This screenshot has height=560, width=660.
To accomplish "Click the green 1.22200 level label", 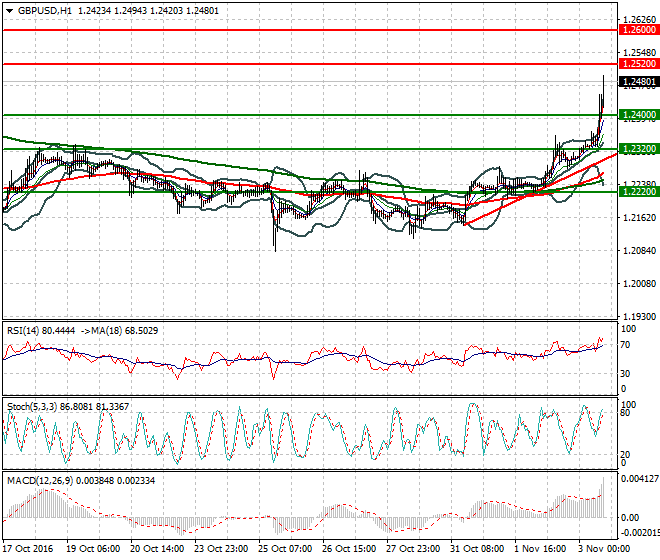I will [x=639, y=192].
